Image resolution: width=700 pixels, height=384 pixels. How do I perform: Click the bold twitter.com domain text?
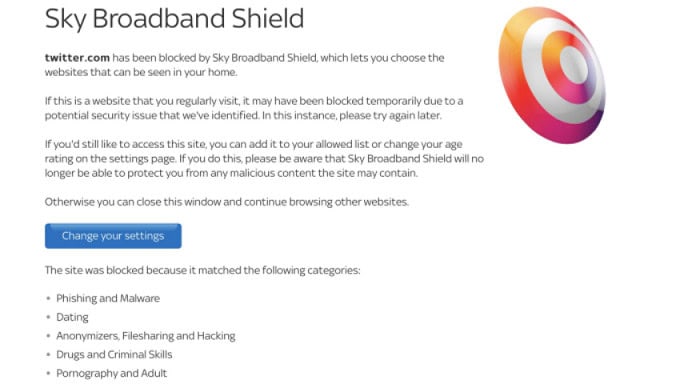click(77, 58)
